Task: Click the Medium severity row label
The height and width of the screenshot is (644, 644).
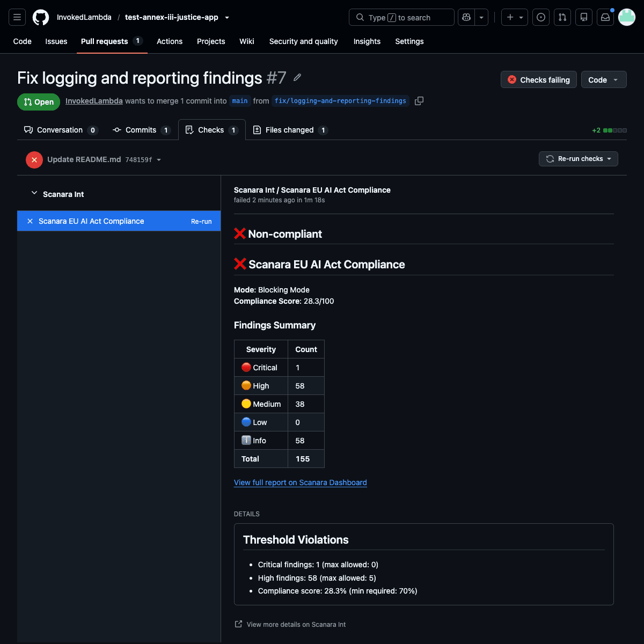Action: coord(261,404)
